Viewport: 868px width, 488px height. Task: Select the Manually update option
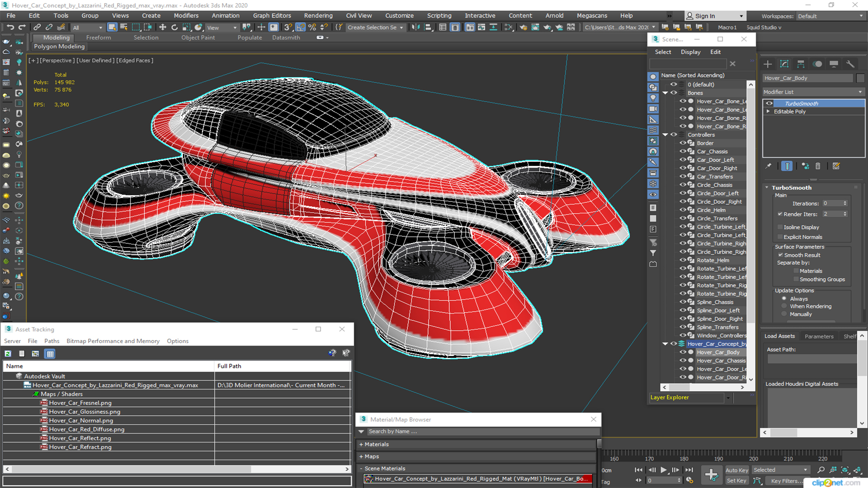(784, 314)
